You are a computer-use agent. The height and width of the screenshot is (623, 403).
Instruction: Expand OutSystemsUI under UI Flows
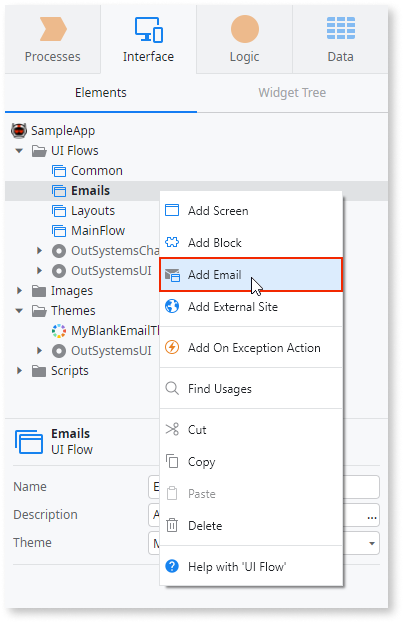(x=39, y=271)
